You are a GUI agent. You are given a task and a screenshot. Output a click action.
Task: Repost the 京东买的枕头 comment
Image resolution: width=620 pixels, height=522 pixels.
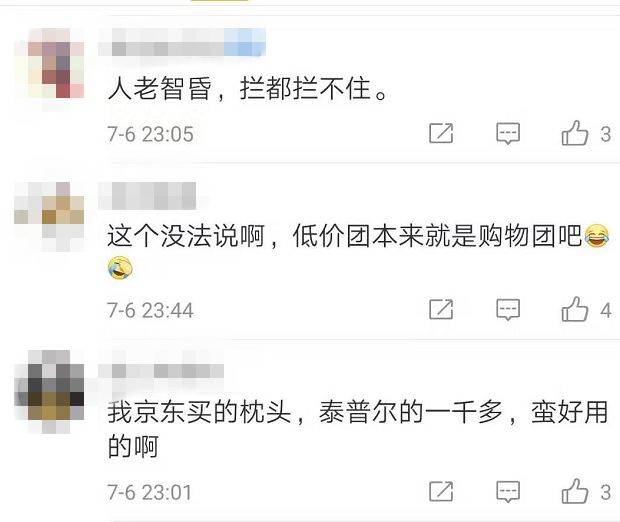[441, 491]
